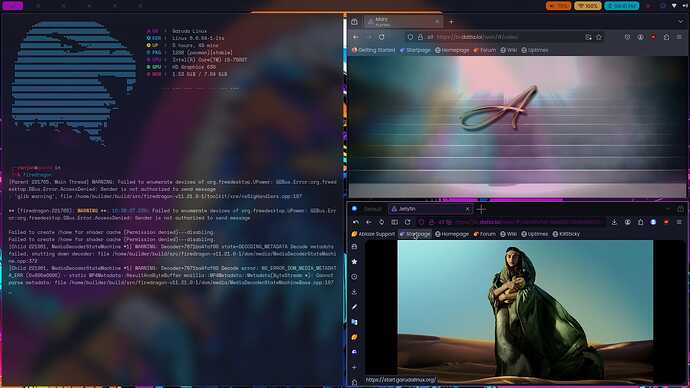Open the Forum bookmark in upper browser
Screen dimensions: 690x388
click(484, 50)
